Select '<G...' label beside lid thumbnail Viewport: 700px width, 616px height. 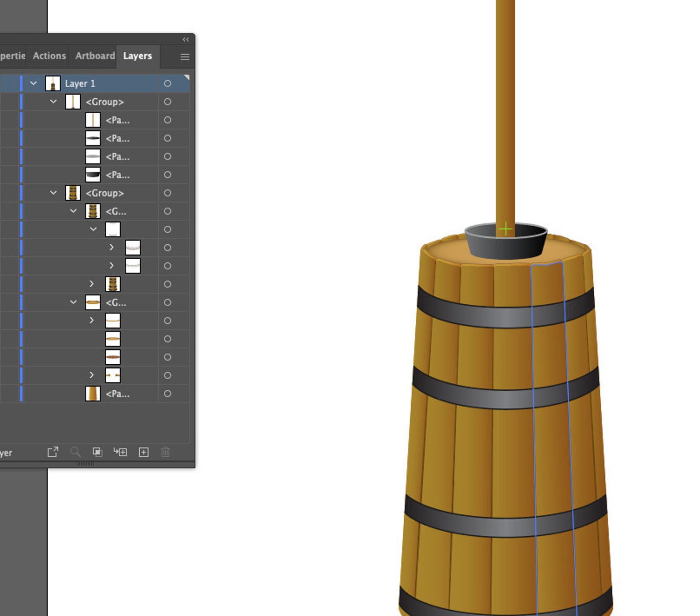click(x=116, y=302)
